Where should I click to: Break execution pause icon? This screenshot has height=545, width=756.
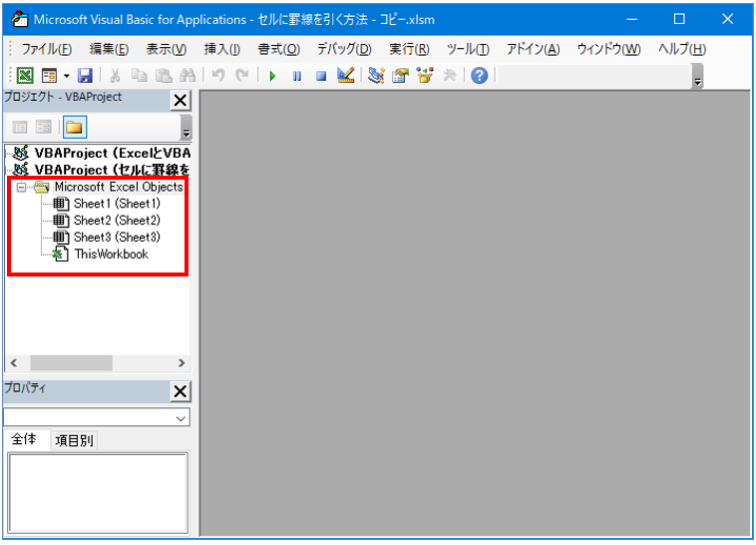tap(297, 76)
